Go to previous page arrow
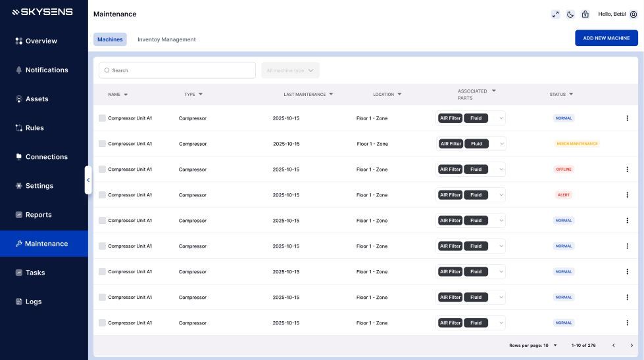The image size is (644, 360). click(x=614, y=346)
